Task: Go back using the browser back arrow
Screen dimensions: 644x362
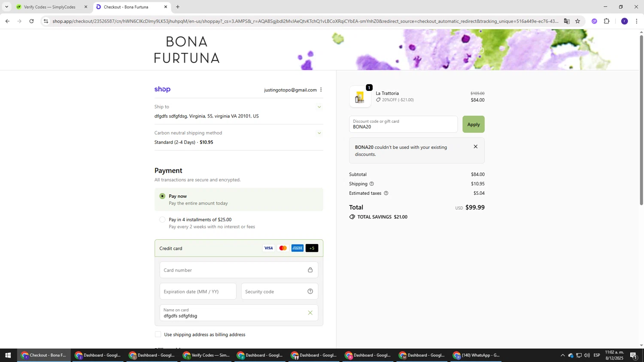Action: [7, 21]
